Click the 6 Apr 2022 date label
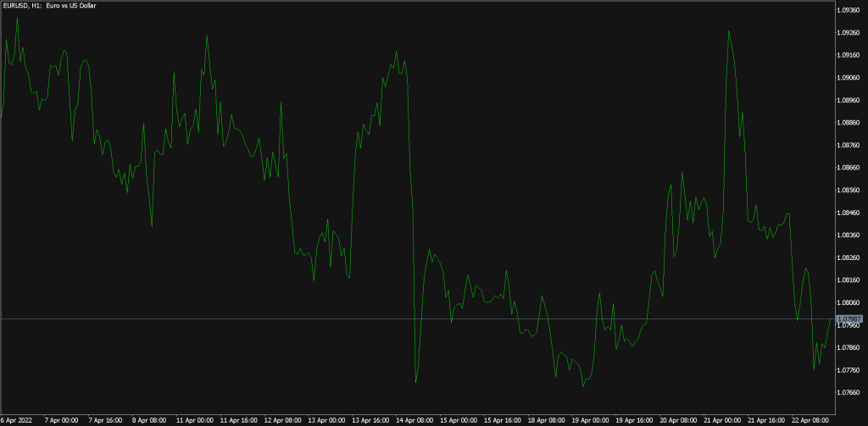This screenshot has width=868, height=426. 17,420
